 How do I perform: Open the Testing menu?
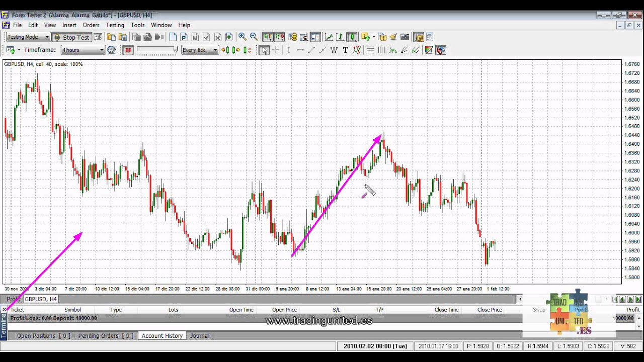point(115,25)
